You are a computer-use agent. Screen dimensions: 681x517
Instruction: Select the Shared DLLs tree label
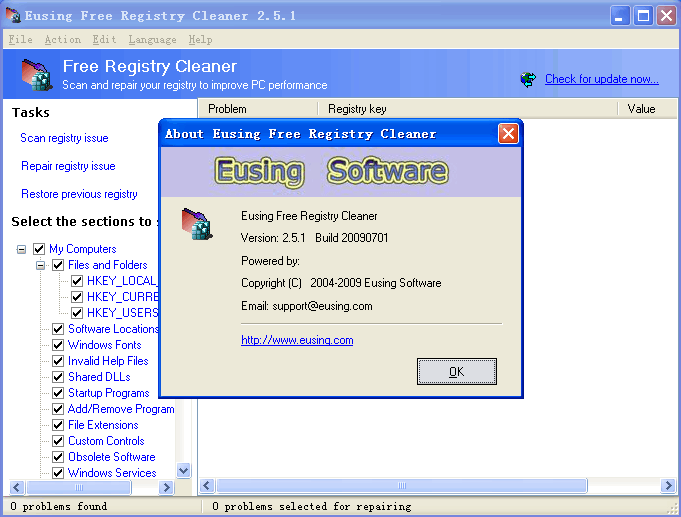99,377
